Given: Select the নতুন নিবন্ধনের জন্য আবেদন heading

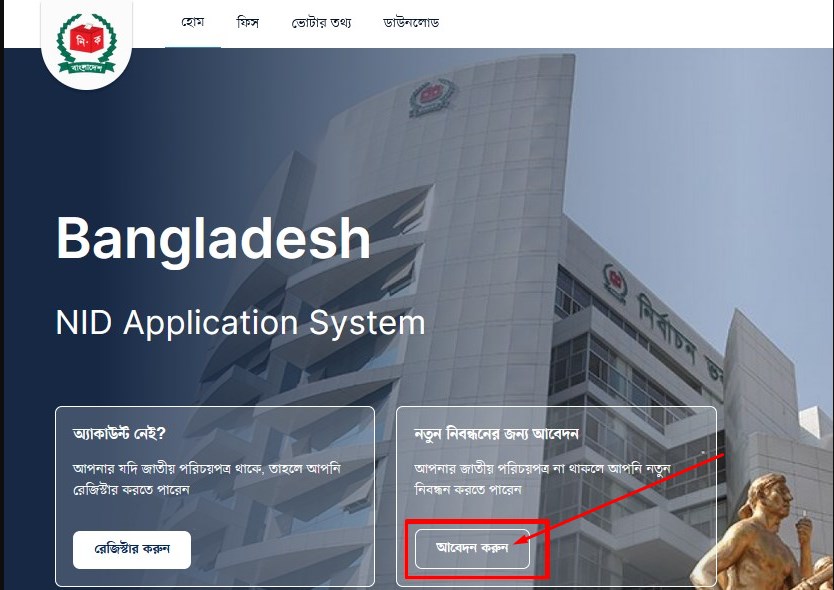Looking at the screenshot, I should point(496,434).
